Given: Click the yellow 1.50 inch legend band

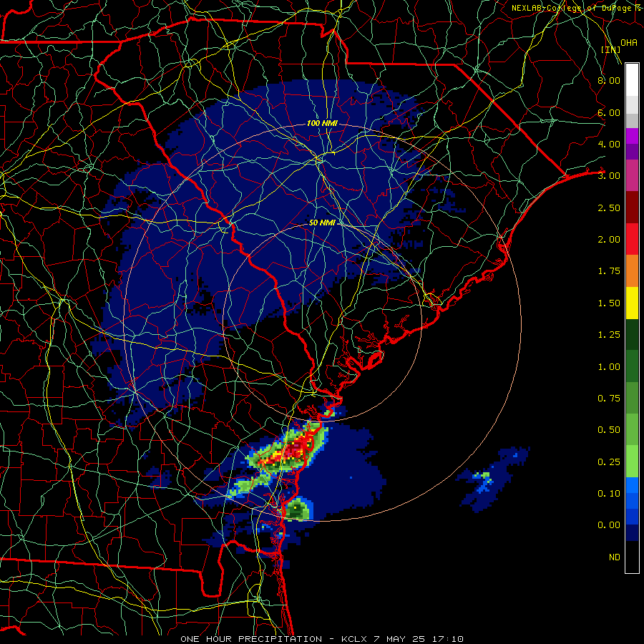Looking at the screenshot, I should [632, 303].
